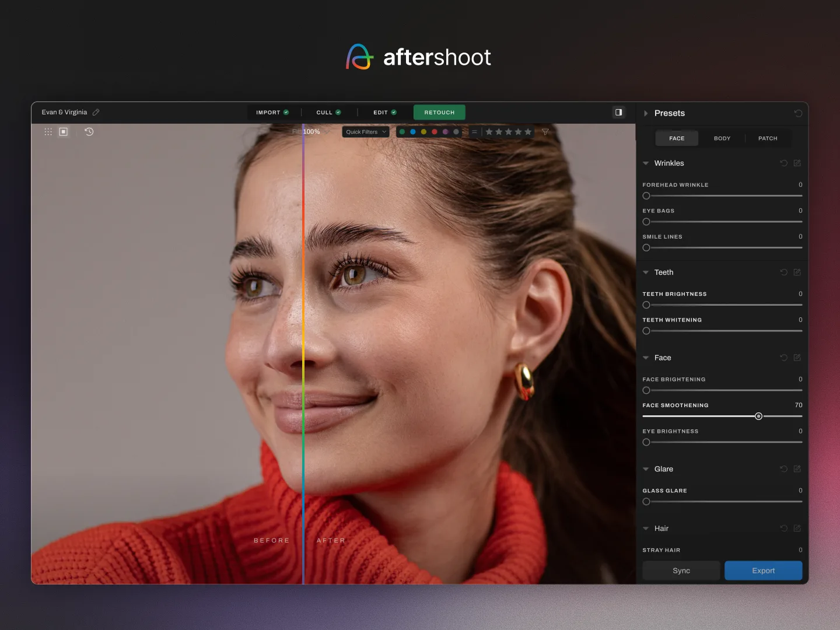
Task: Reset the Glare section
Action: [784, 469]
